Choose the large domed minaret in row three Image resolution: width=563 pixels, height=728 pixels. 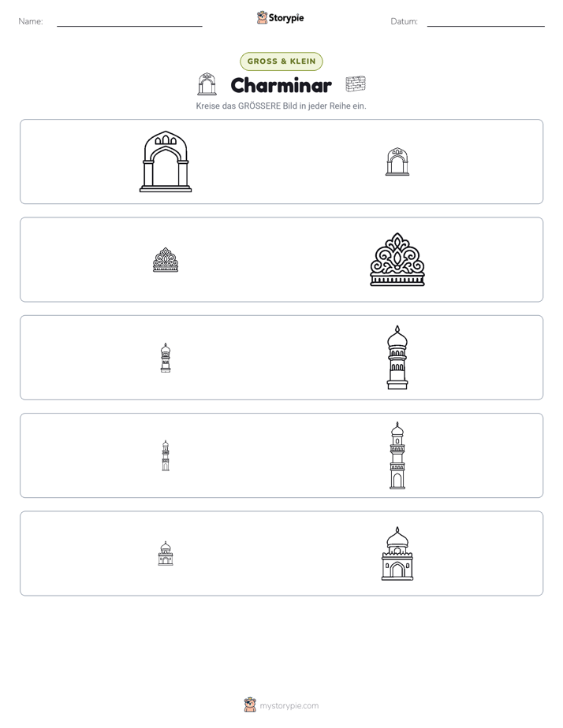tap(397, 358)
